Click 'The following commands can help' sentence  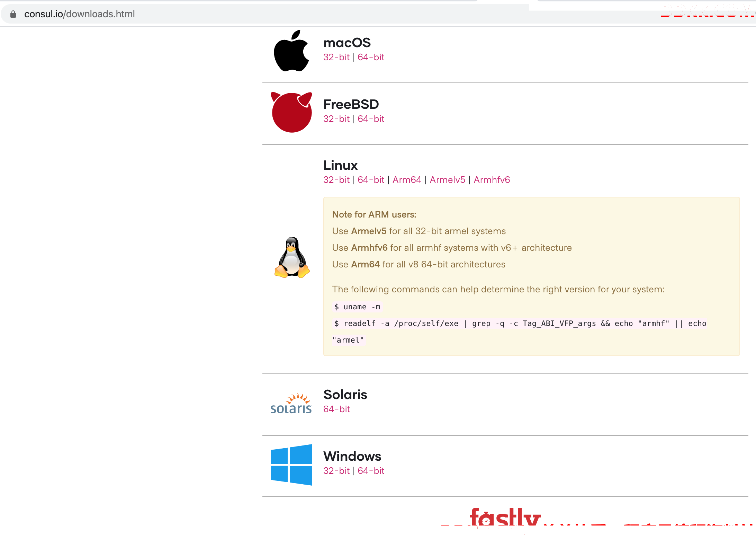[x=498, y=289]
